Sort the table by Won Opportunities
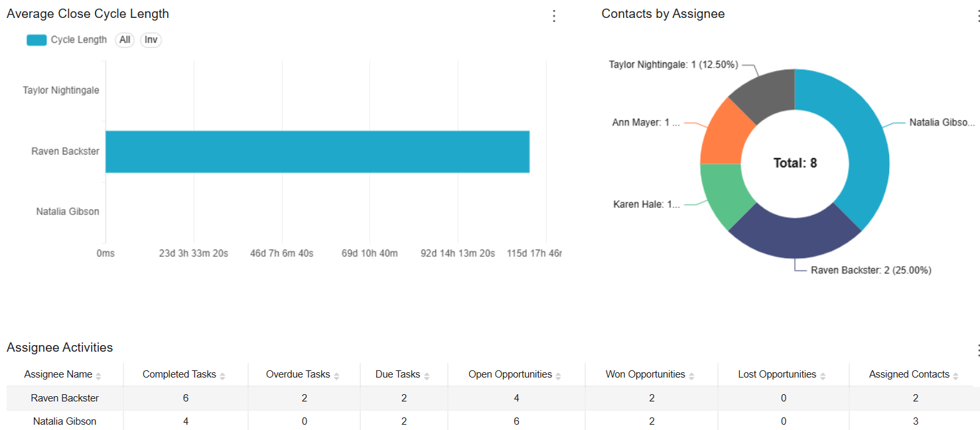The width and height of the screenshot is (980, 430). click(x=691, y=374)
